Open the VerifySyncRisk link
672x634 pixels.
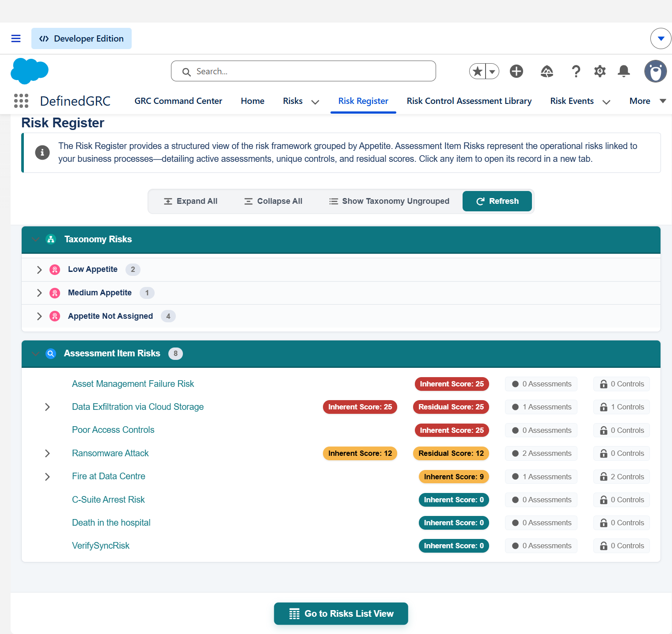(x=101, y=546)
